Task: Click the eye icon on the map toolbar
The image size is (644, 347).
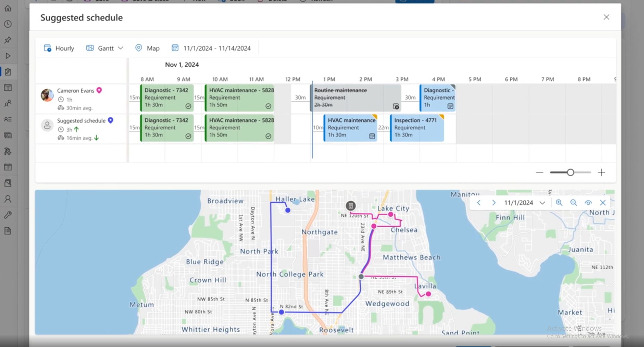Action: click(588, 203)
